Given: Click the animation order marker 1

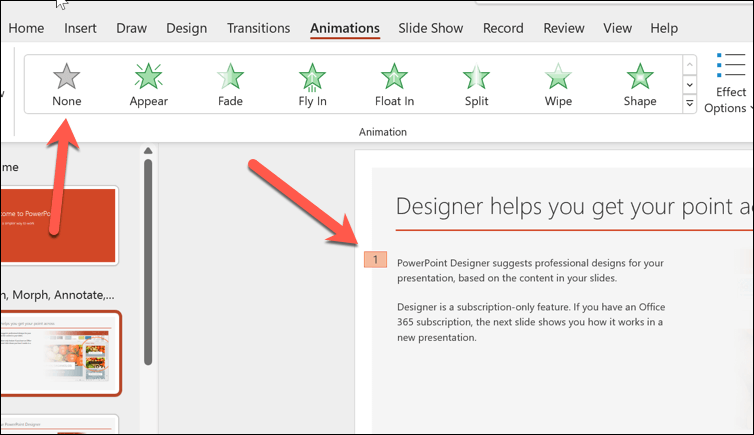Looking at the screenshot, I should pyautogui.click(x=375, y=260).
